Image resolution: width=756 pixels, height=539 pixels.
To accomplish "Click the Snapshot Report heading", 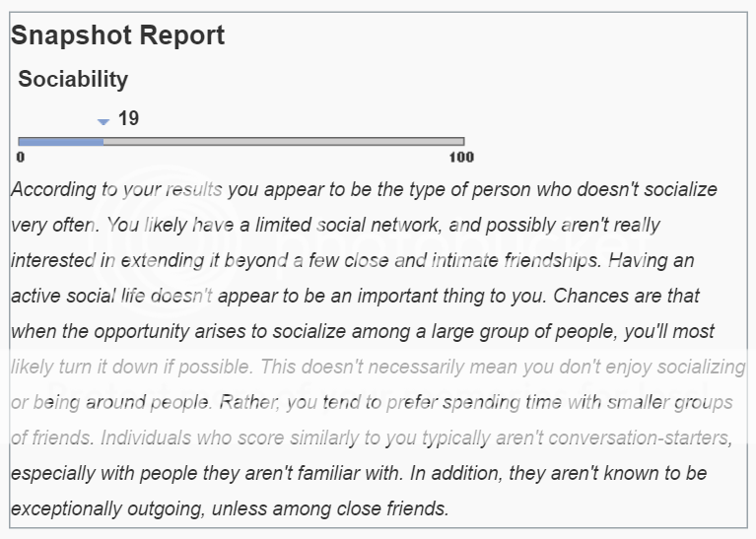I will 117,36.
